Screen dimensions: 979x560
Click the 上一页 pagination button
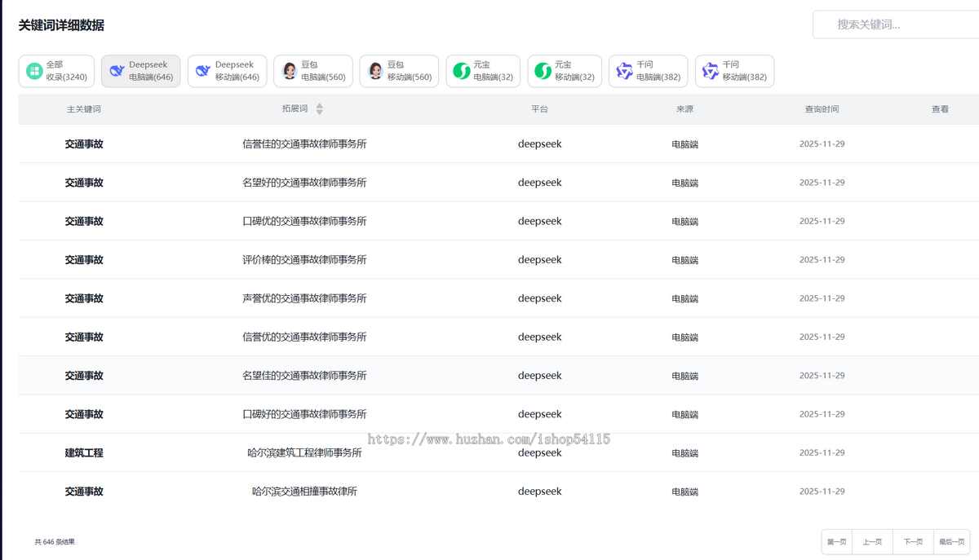872,542
